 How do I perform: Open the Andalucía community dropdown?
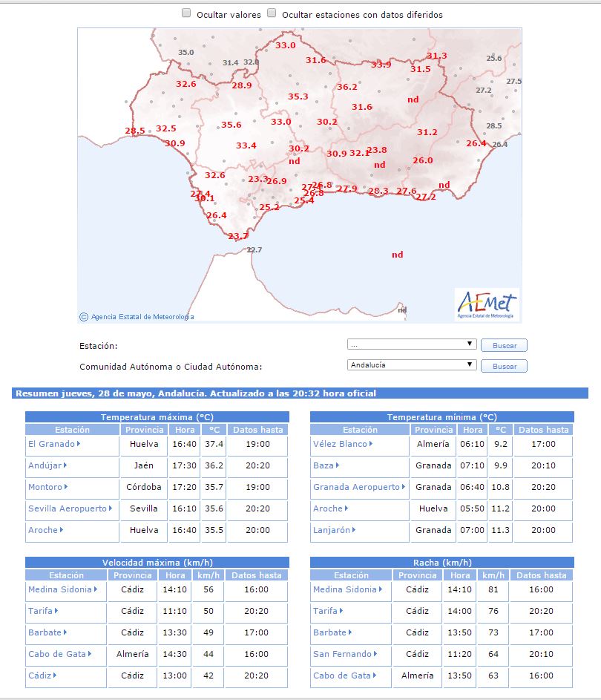click(412, 364)
